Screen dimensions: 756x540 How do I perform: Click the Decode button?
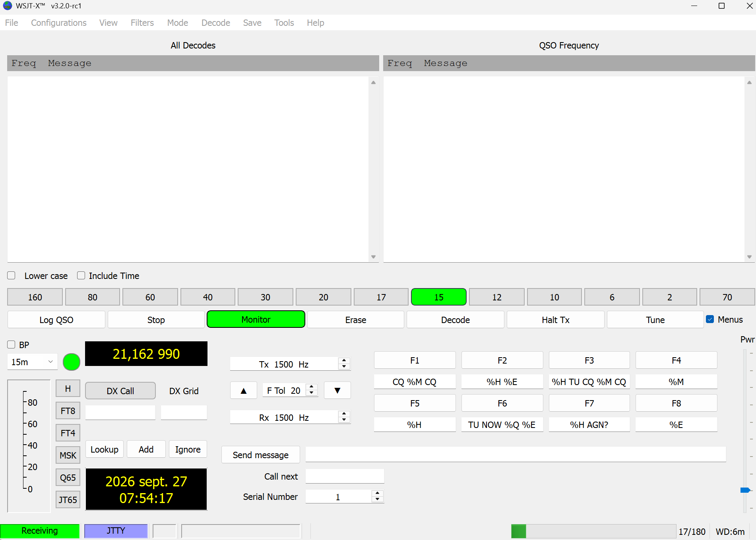click(456, 320)
